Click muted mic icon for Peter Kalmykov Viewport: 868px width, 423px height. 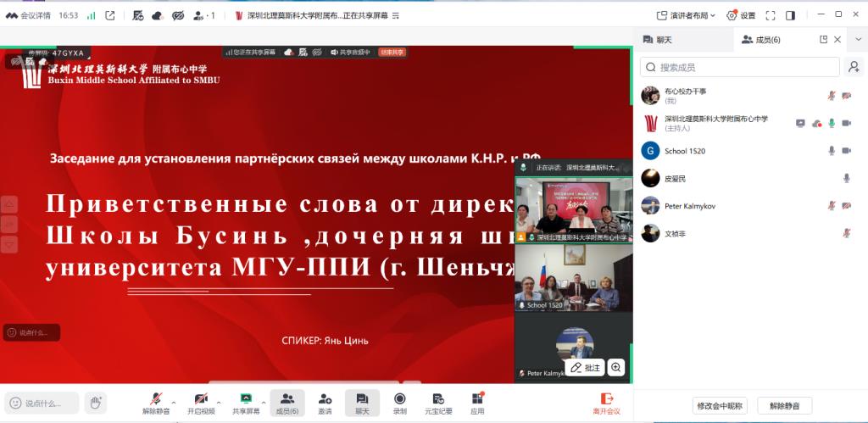832,206
